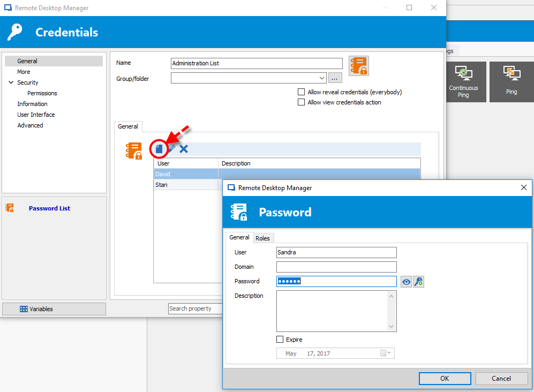Click the credential icon next to Name field
Screen dimensions: 534x392
(358, 66)
